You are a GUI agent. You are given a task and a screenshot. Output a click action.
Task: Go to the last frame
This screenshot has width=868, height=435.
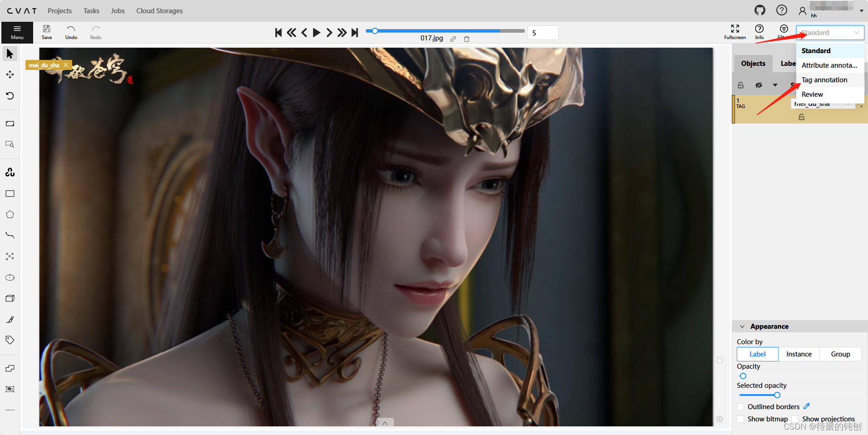tap(355, 33)
